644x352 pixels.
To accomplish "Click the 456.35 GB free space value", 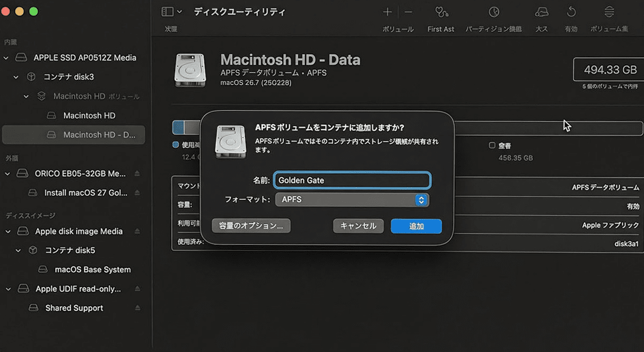I will coord(516,158).
